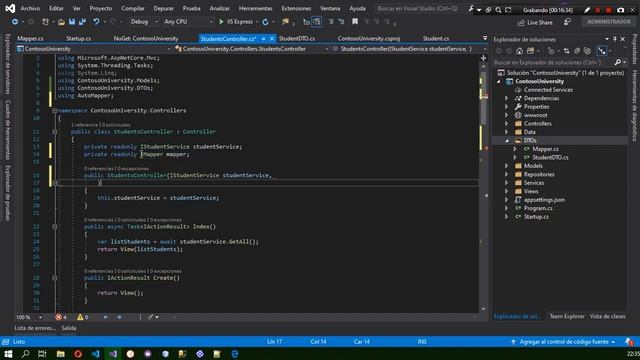
Task: Open the Salida output tab
Action: click(69, 328)
